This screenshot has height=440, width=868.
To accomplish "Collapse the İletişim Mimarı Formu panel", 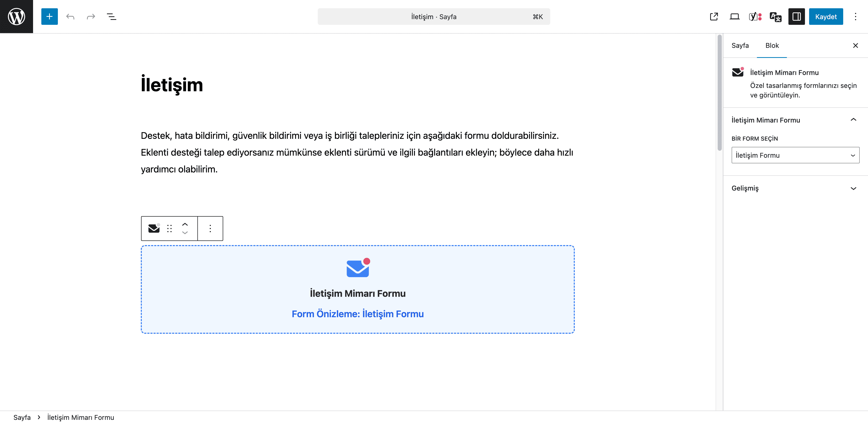I will click(x=853, y=120).
